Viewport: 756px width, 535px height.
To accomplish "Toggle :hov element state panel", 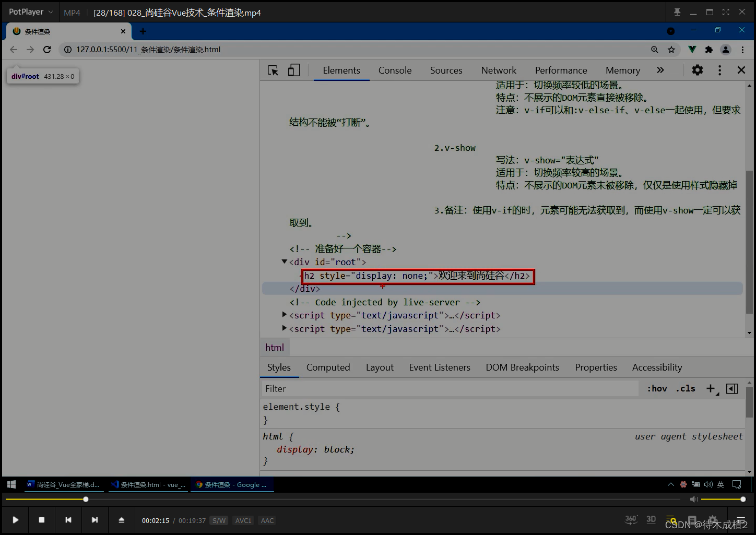I will point(657,388).
